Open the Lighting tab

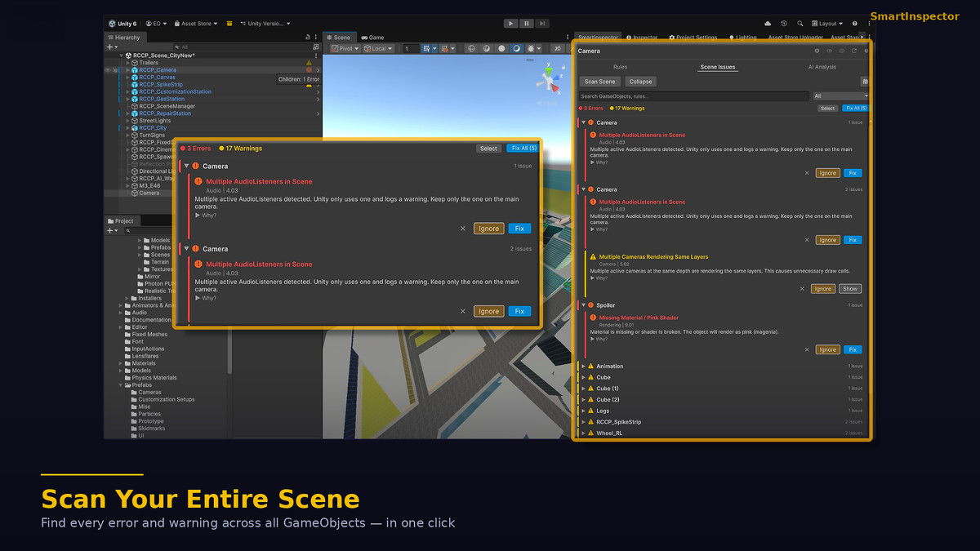click(742, 38)
